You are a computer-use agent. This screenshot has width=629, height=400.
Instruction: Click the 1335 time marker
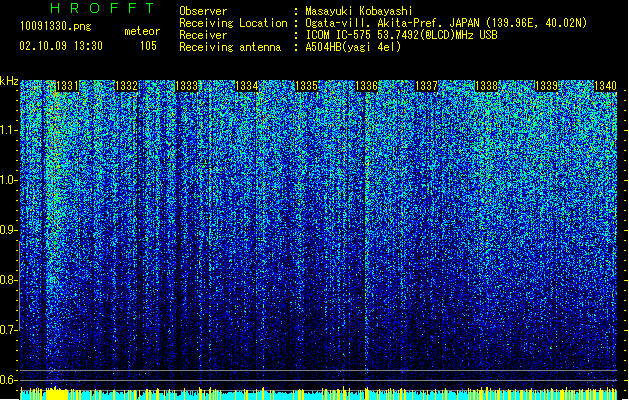pos(306,86)
